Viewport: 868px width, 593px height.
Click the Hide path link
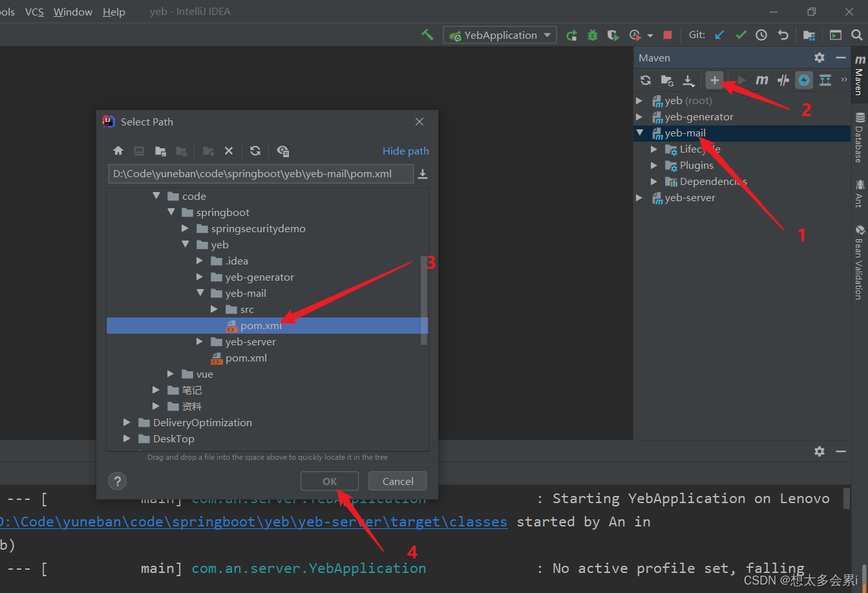(x=405, y=151)
